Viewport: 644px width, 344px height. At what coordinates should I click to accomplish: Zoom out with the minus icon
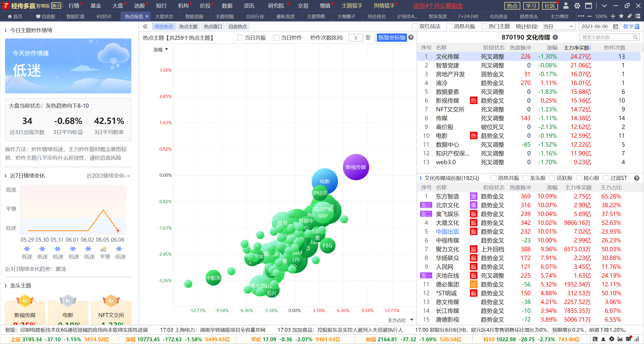(589, 16)
